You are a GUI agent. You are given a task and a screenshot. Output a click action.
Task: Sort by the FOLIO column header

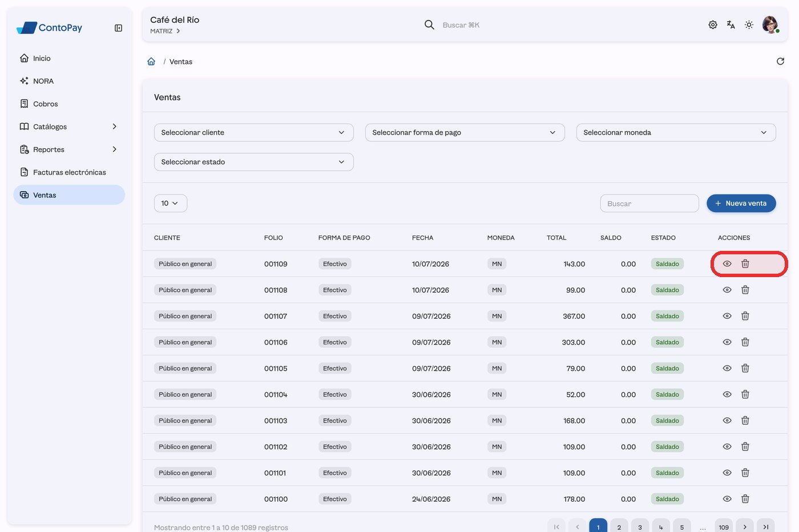[x=273, y=238]
